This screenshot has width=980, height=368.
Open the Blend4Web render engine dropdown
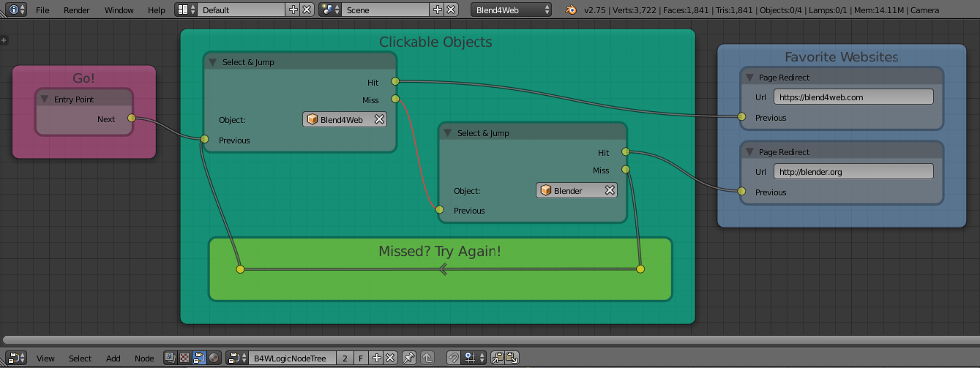click(512, 10)
